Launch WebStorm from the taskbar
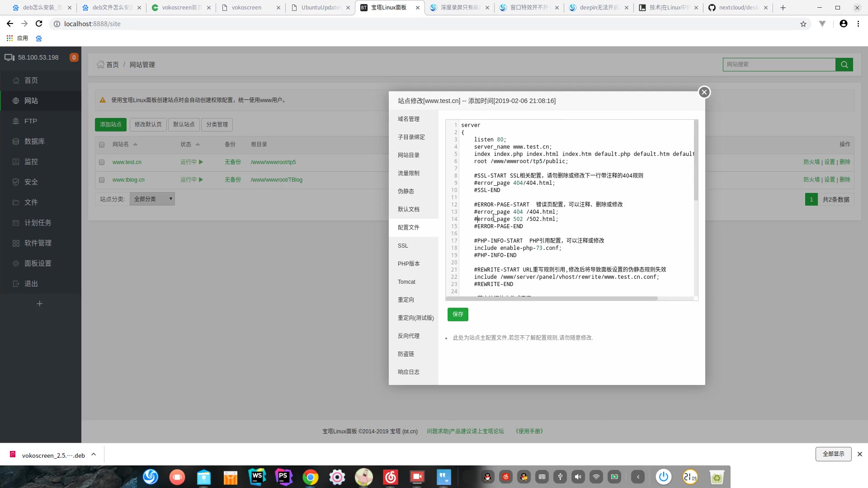 pyautogui.click(x=257, y=477)
